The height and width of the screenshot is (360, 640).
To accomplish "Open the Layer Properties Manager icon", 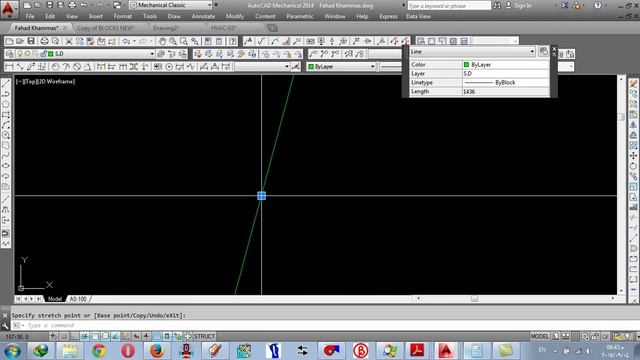I will click(x=9, y=54).
